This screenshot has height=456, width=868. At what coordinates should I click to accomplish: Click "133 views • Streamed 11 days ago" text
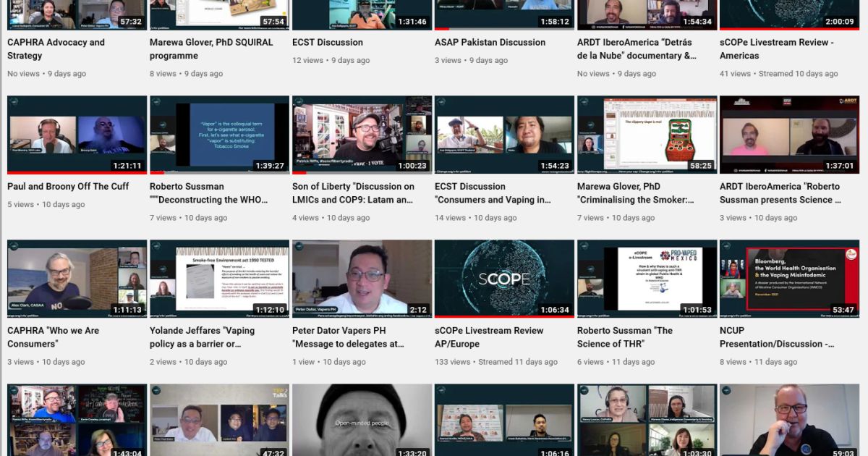coord(496,362)
